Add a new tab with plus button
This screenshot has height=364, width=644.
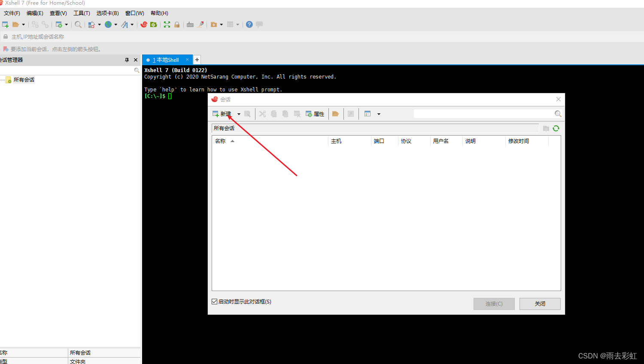coord(197,60)
